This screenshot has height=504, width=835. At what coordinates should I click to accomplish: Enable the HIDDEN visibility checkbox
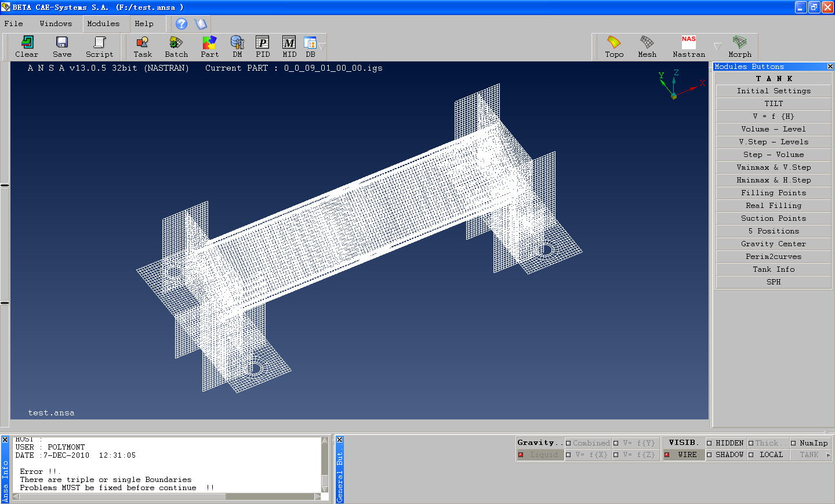pos(709,443)
